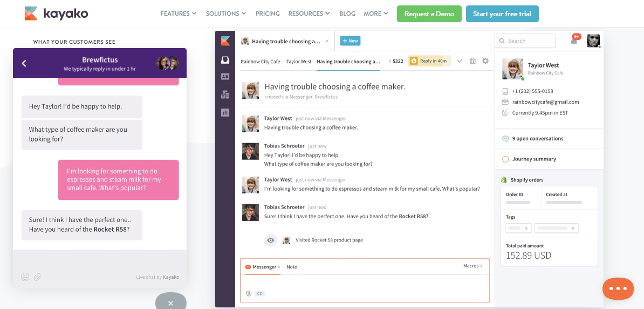Open emoji picker in live chat
Viewport: 644px width, 309px height.
point(25,277)
